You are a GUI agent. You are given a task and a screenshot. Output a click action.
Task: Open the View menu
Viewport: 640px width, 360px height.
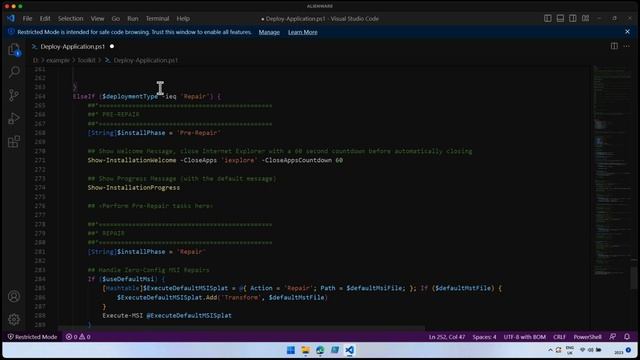pos(97,19)
